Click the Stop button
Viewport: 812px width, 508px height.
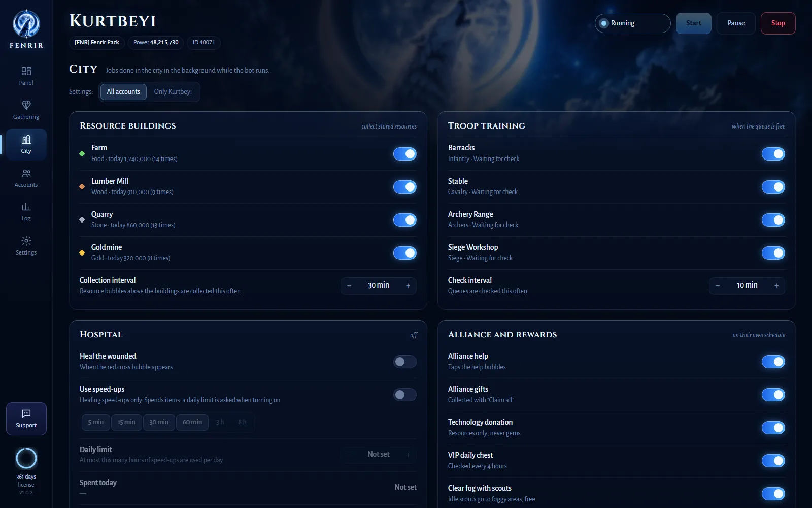click(778, 23)
